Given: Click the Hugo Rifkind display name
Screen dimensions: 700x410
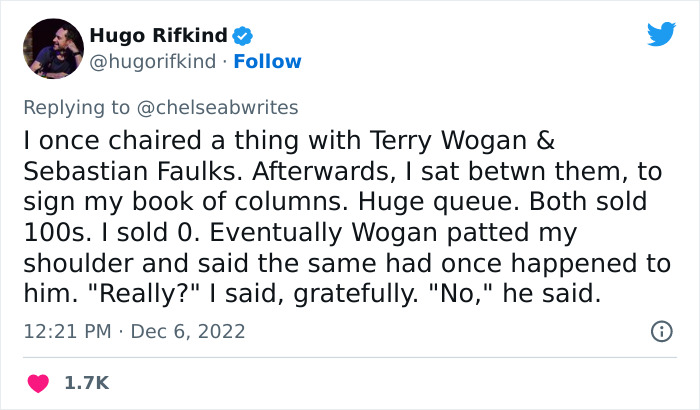Looking at the screenshot, I should point(158,37).
